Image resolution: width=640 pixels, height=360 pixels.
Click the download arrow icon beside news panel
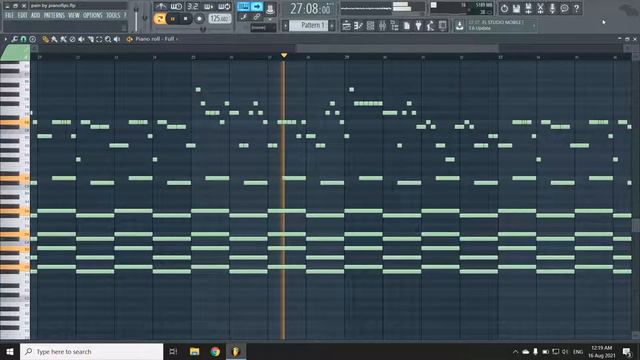click(460, 26)
